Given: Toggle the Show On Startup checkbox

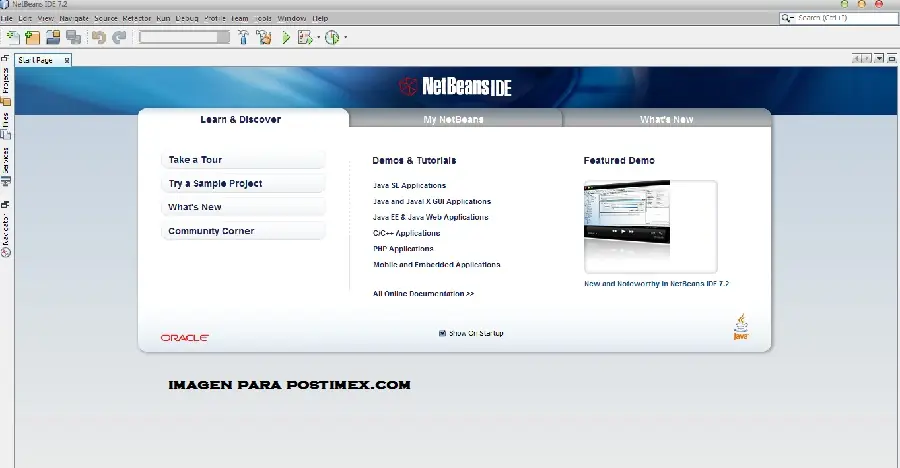Looking at the screenshot, I should click(x=442, y=333).
